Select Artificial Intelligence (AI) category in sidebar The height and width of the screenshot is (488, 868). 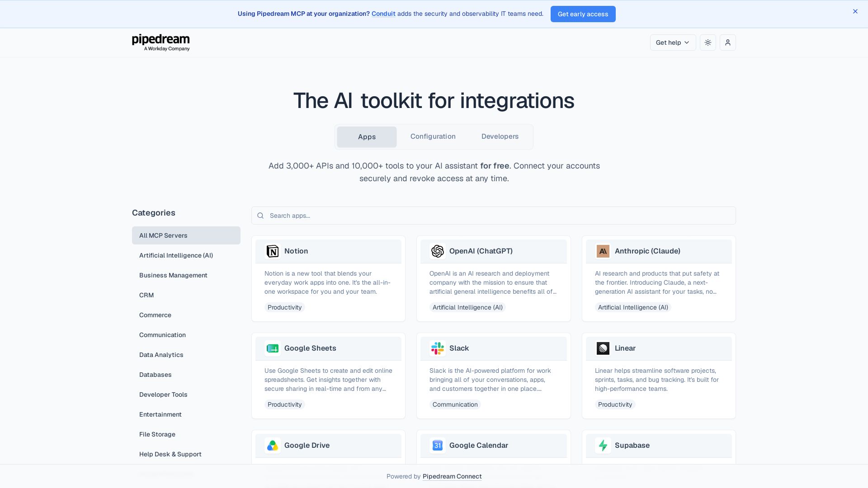click(x=186, y=255)
